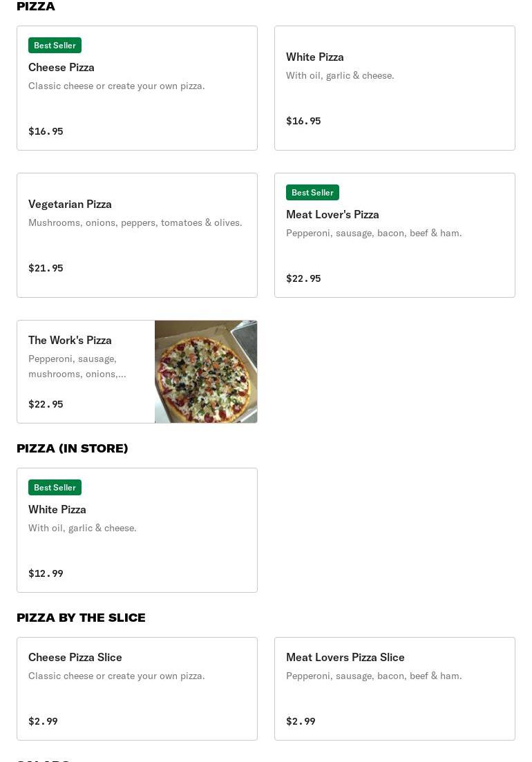Open Cheese Pizza Slice item
532x762 pixels.
(x=137, y=689)
